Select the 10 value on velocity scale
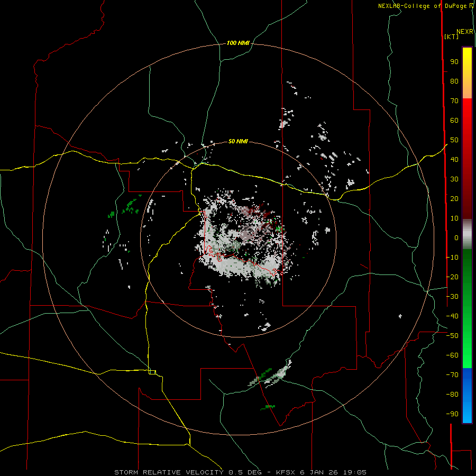476x476 pixels. pos(454,218)
